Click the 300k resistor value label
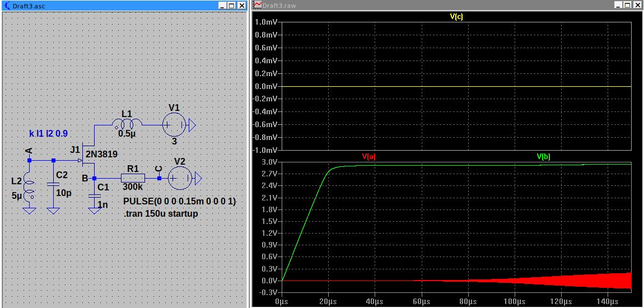The height and width of the screenshot is (308, 644). 132,188
